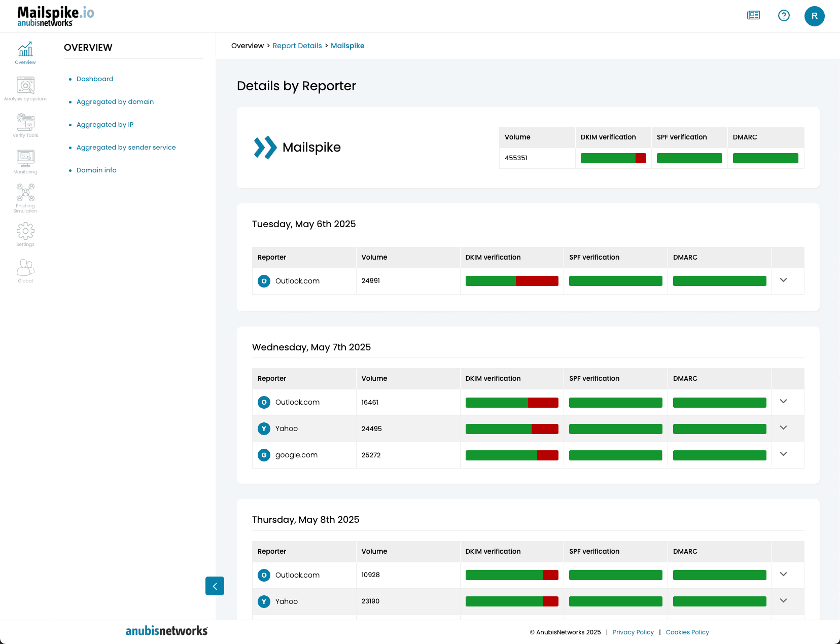Click volume 16461 cell
Viewport: 840px width, 644px height.
[370, 402]
